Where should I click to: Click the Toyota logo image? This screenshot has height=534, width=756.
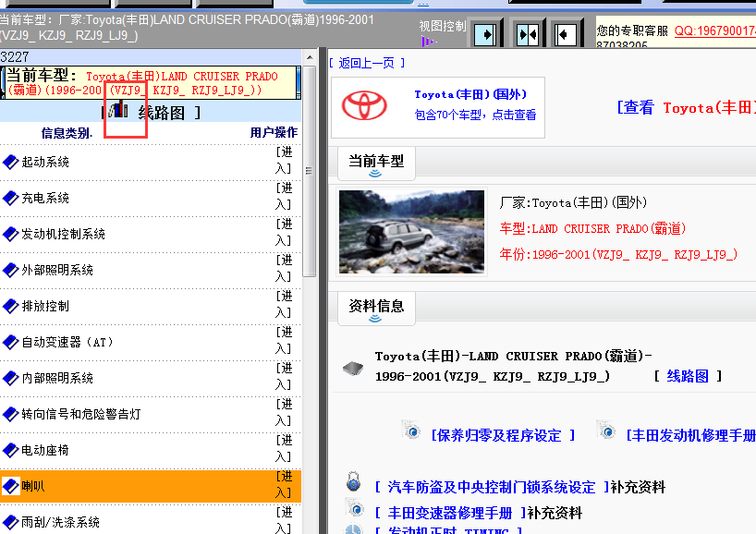coord(364,105)
